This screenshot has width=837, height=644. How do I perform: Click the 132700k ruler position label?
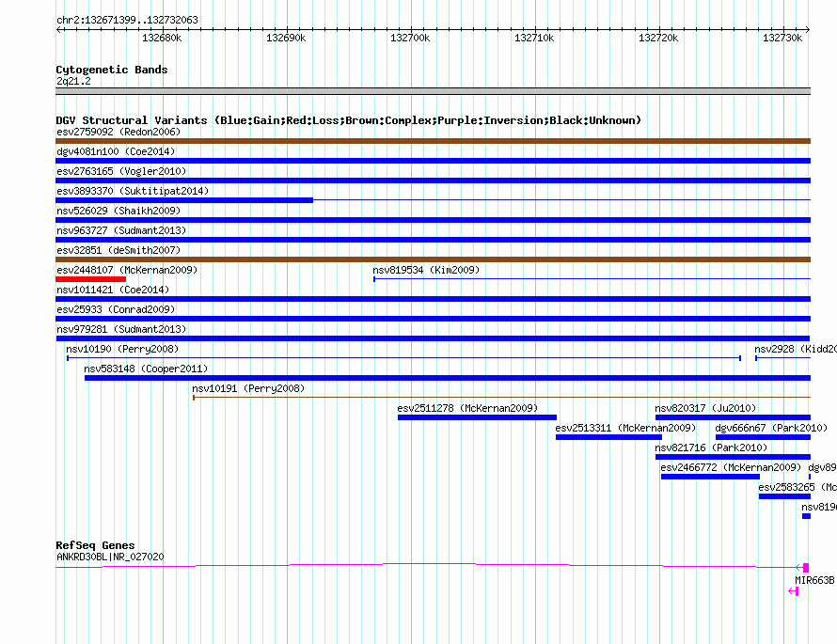coord(410,38)
